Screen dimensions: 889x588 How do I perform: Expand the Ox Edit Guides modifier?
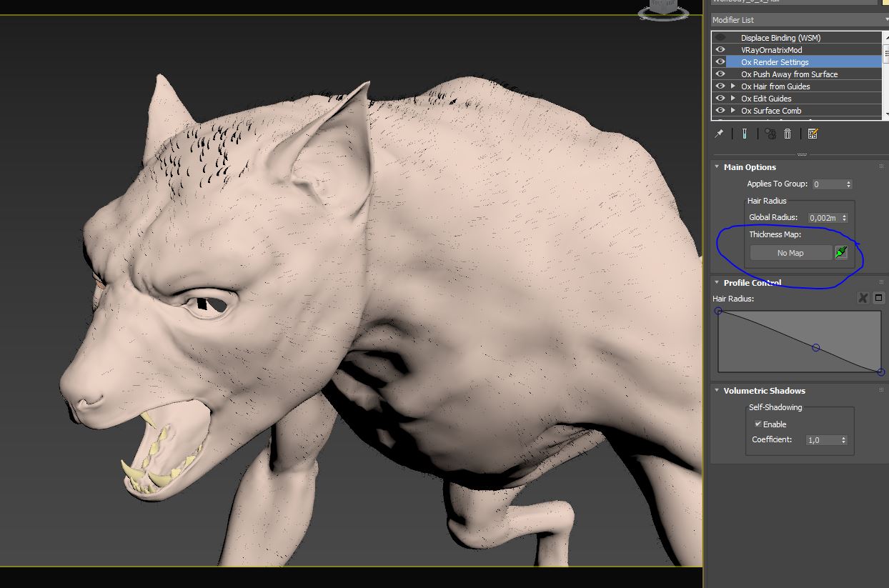733,99
